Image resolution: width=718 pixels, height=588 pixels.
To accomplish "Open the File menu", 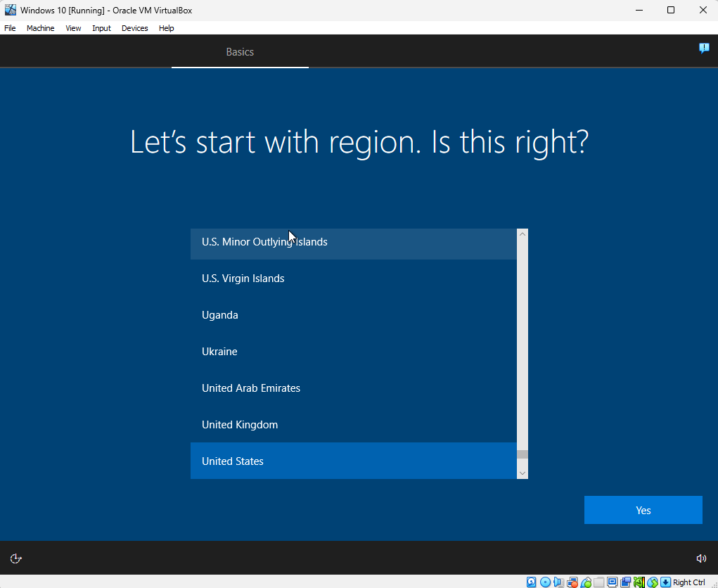I will (x=10, y=28).
